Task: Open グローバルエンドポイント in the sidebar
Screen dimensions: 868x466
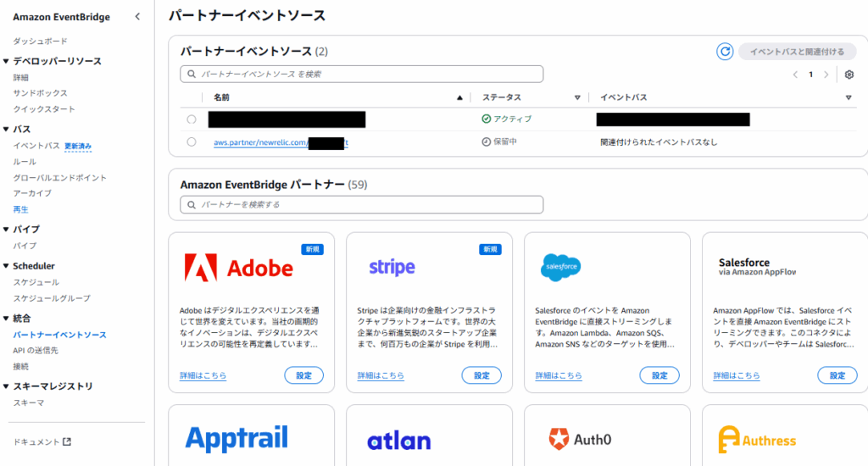Action: click(60, 178)
